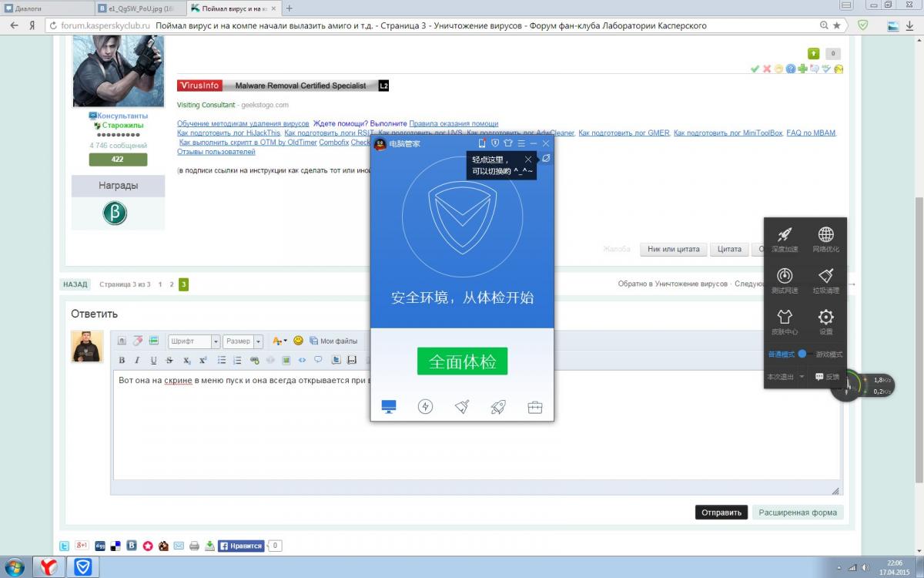Toggle italic formatting in the reply editor
Image resolution: width=924 pixels, height=578 pixels.
[137, 360]
